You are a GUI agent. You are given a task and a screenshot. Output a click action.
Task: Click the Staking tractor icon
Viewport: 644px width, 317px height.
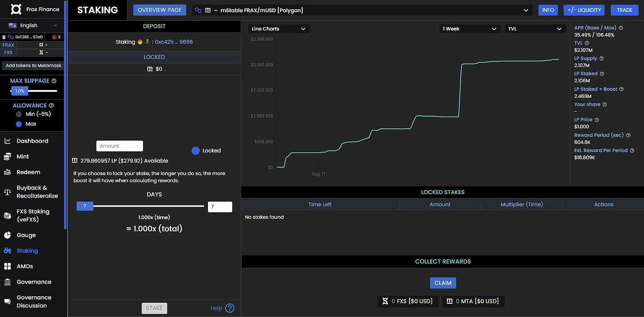pyautogui.click(x=7, y=251)
